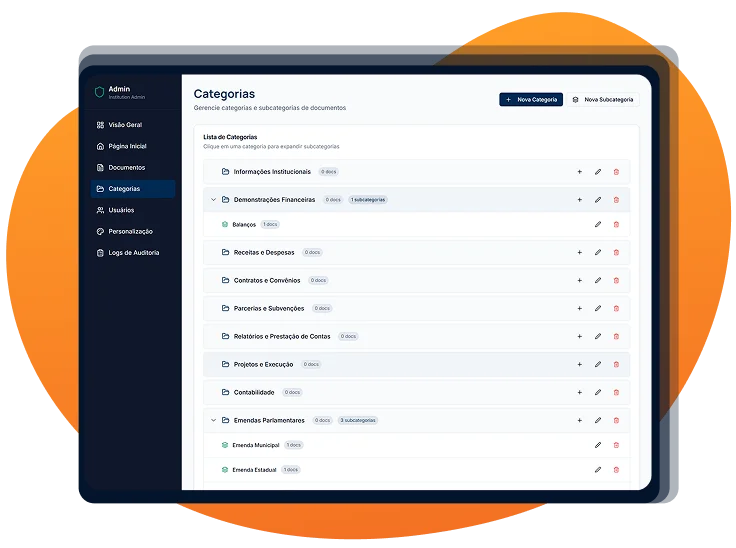This screenshot has width=736, height=548.
Task: Add subcategory to Projetos e Execução
Action: click(579, 364)
